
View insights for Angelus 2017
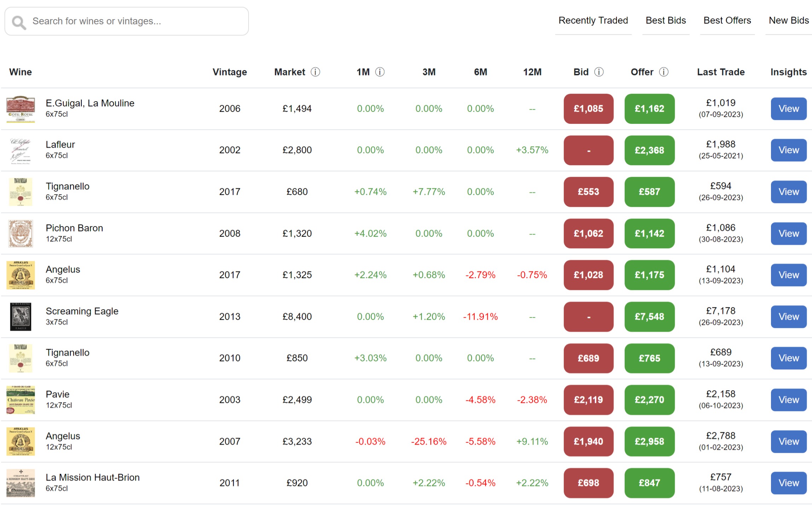coord(788,275)
